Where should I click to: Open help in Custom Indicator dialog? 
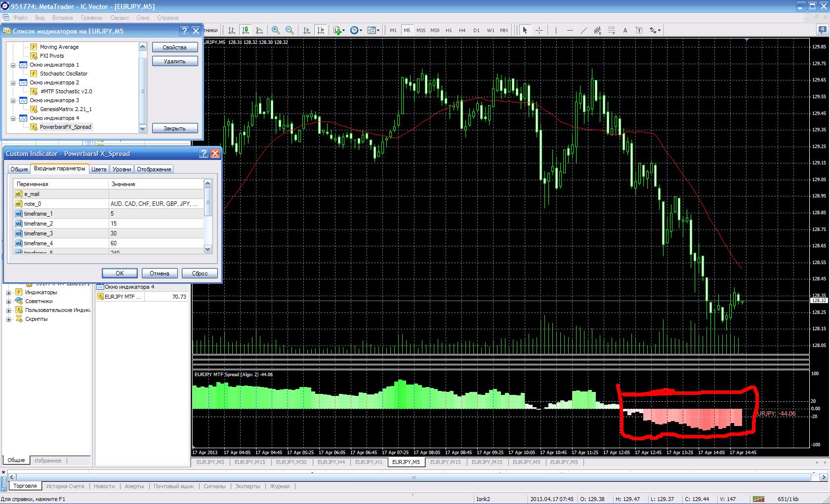204,154
